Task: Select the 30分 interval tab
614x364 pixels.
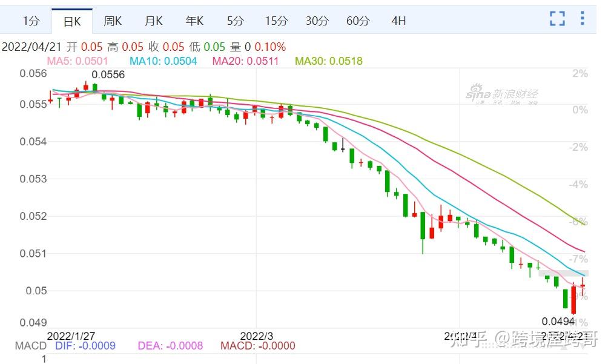Action: [317, 21]
